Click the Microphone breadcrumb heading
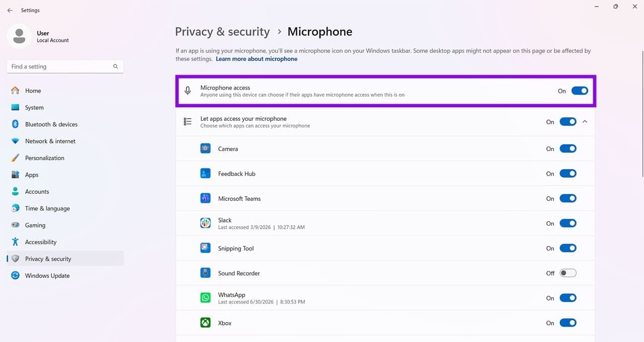Image resolution: width=644 pixels, height=342 pixels. click(320, 32)
